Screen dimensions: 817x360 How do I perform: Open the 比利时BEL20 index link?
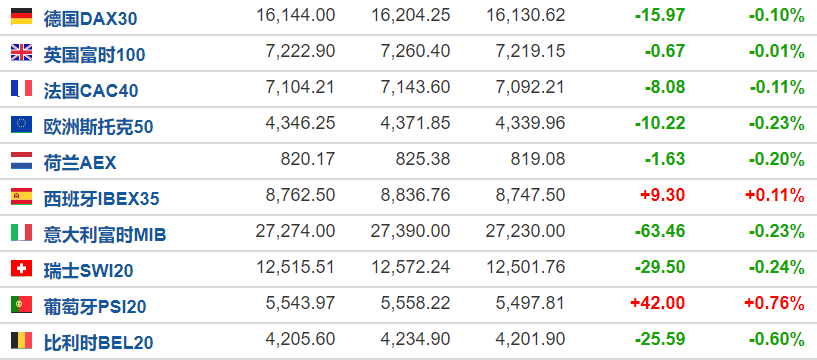(x=98, y=342)
